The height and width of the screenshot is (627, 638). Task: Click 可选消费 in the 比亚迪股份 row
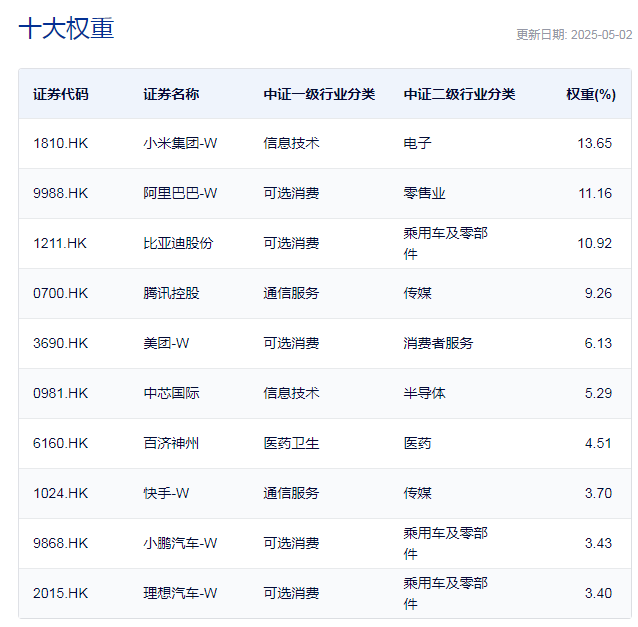click(291, 243)
